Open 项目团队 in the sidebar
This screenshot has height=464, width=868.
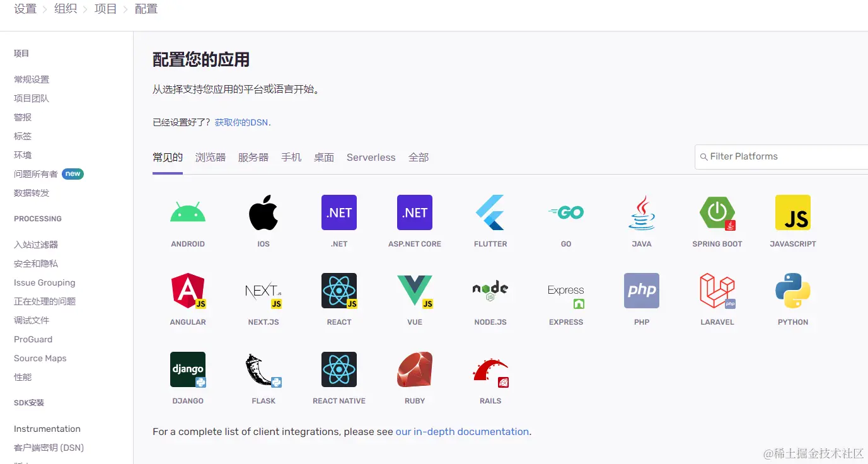pos(32,98)
